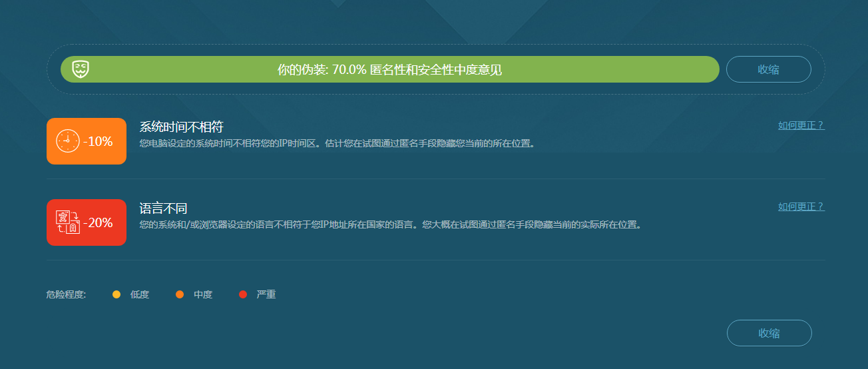Click the orange 中度 legend dot
The image size is (868, 369).
coord(180,294)
